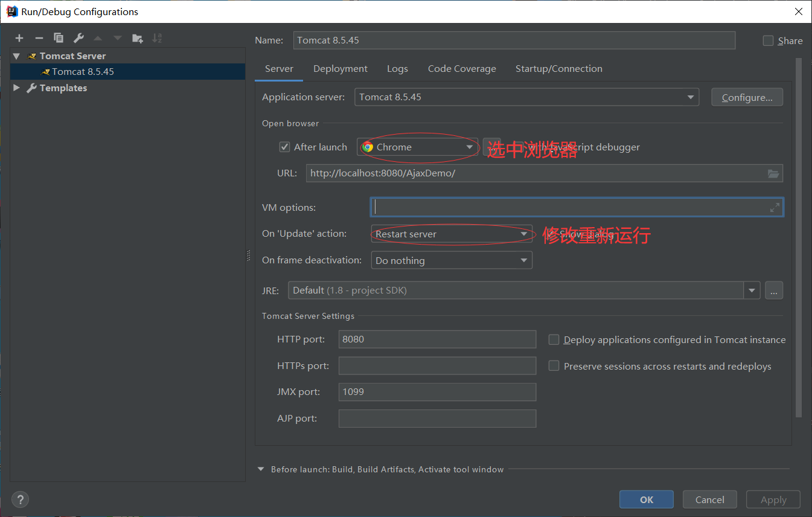Toggle the Share checkbox

click(x=768, y=40)
